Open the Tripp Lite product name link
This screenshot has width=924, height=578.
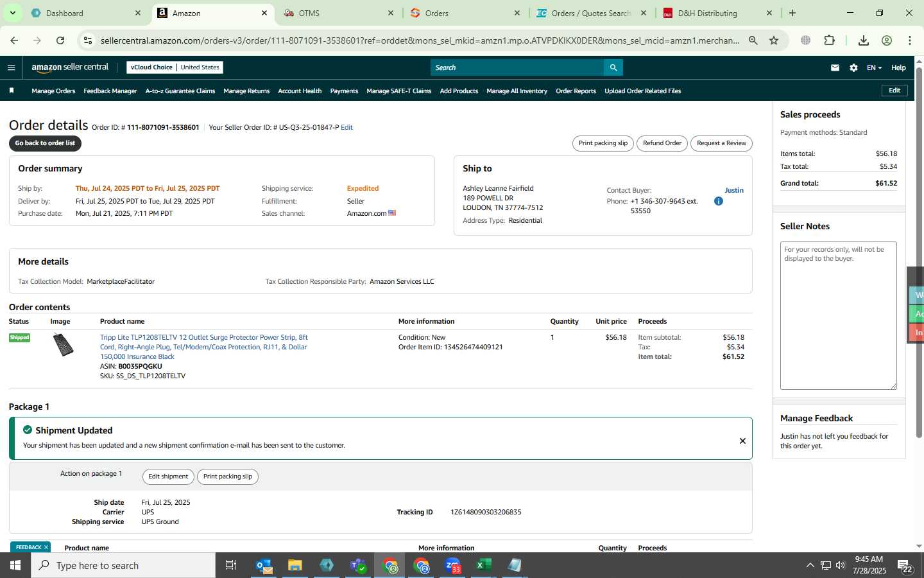tap(204, 347)
